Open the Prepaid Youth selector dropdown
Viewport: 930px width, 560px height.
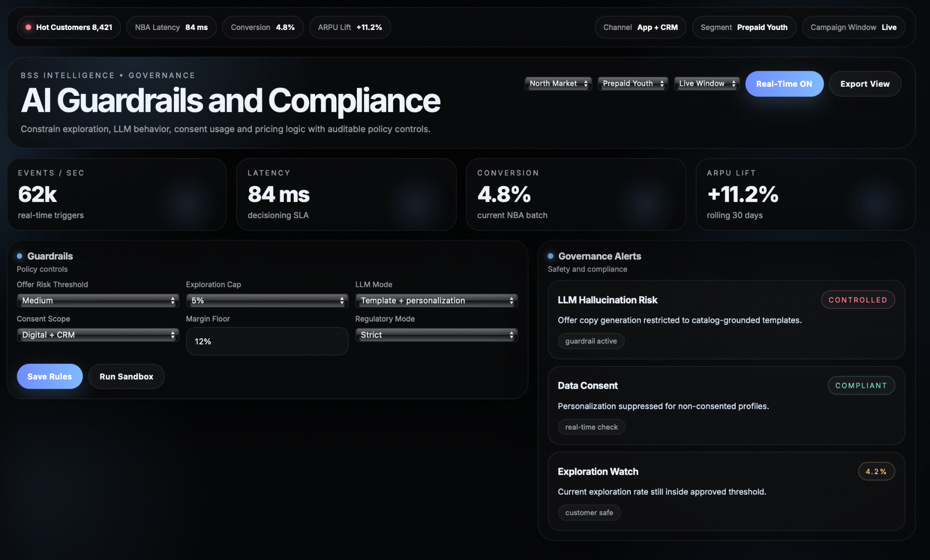(633, 83)
